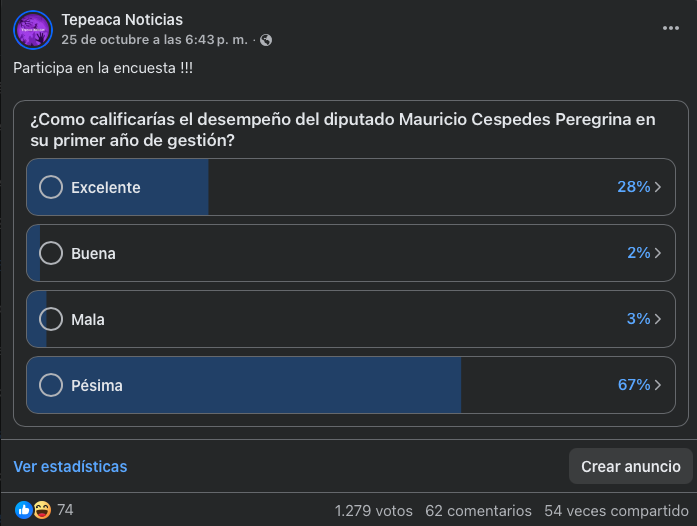This screenshot has height=526, width=697.
Task: Select the Excelente radio option
Action: click(50, 187)
